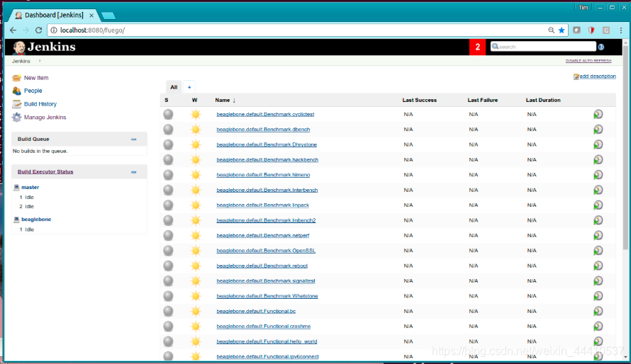
Task: Sort by Name column header
Action: pyautogui.click(x=225, y=100)
